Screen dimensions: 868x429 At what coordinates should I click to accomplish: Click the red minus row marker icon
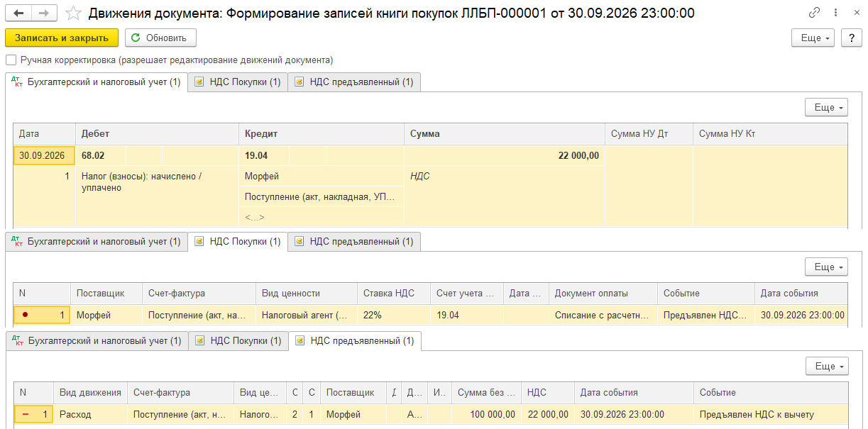tap(26, 414)
